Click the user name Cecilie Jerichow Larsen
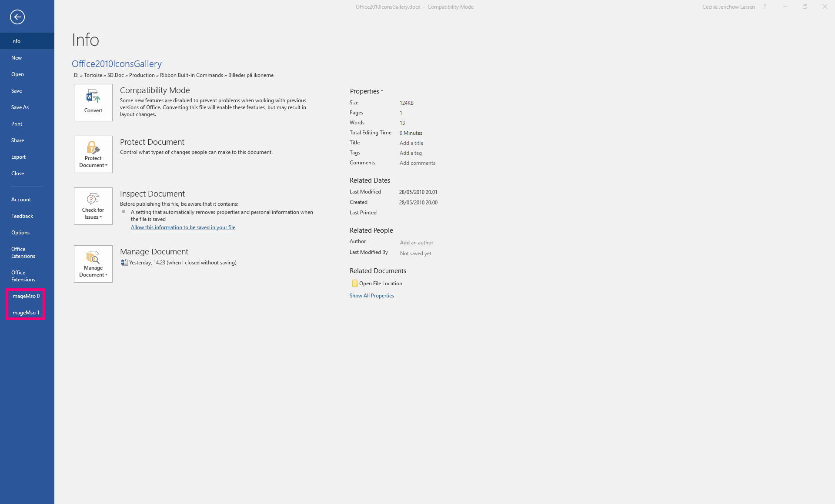The height and width of the screenshot is (504, 835). coord(728,7)
